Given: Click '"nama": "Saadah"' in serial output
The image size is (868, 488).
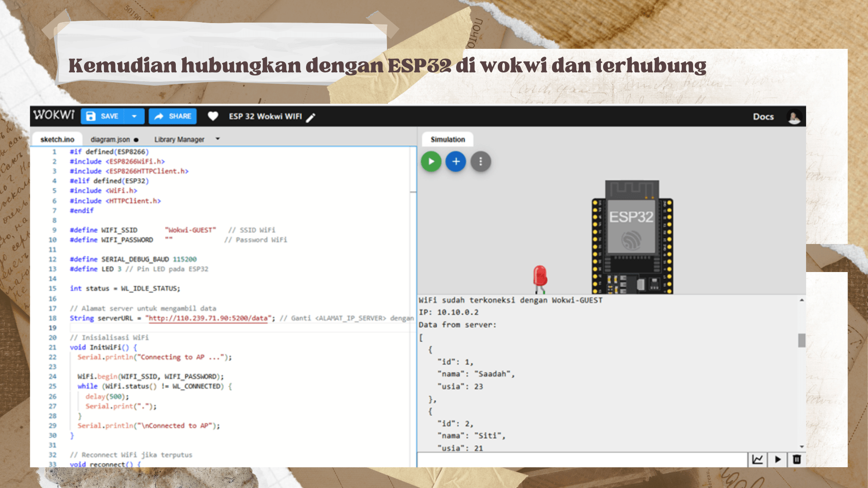Looking at the screenshot, I should click(x=476, y=374).
